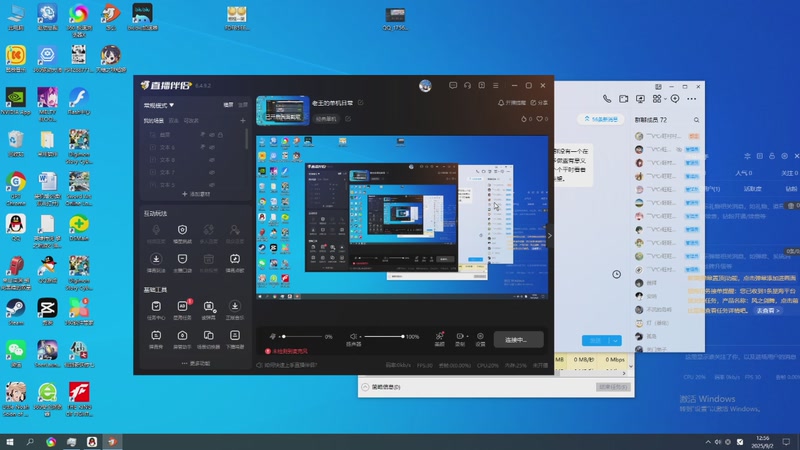This screenshot has height=450, width=800.
Task: Open the 如何快速上手直播伴侣 help link
Action: click(287, 365)
